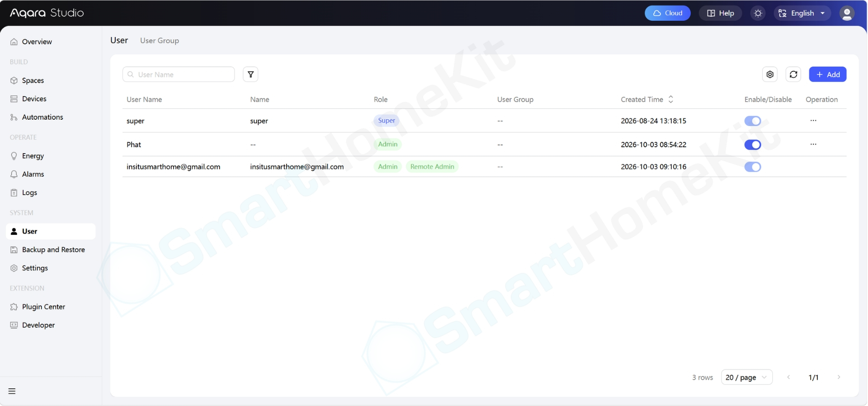This screenshot has height=406, width=868.
Task: Open Devices section
Action: tap(51, 99)
